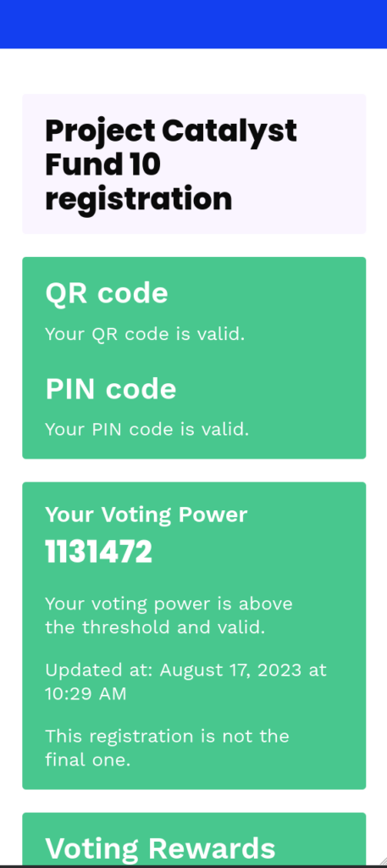Select the Project Catalyst Fund 10 registration title
The height and width of the screenshot is (868, 387).
[x=171, y=164]
